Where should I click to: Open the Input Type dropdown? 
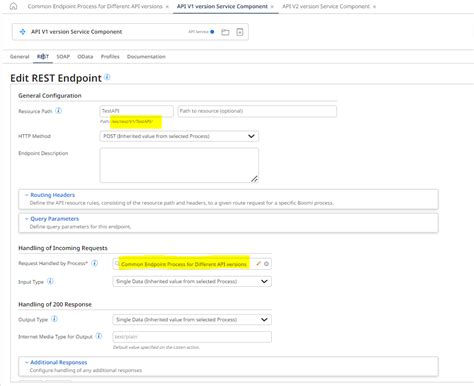click(192, 281)
